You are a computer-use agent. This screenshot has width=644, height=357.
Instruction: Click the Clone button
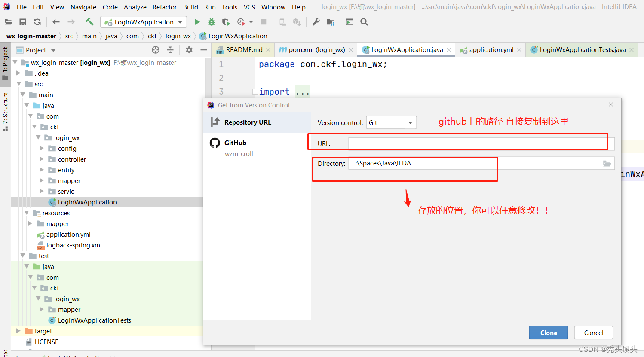tap(549, 333)
